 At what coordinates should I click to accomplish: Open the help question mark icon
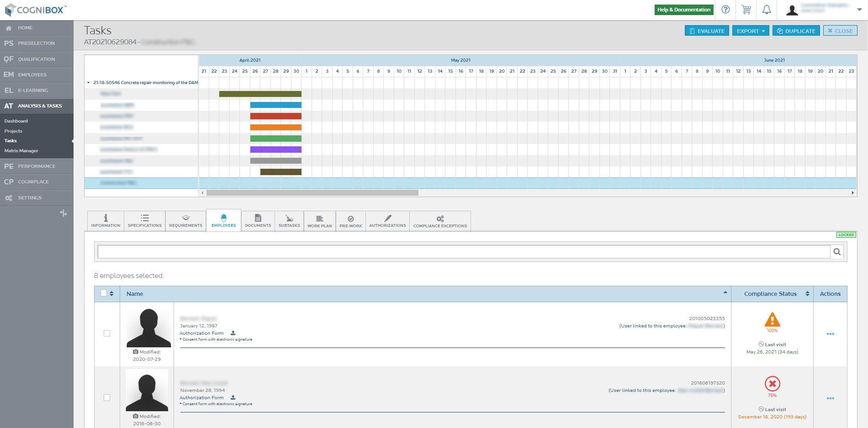click(x=725, y=10)
